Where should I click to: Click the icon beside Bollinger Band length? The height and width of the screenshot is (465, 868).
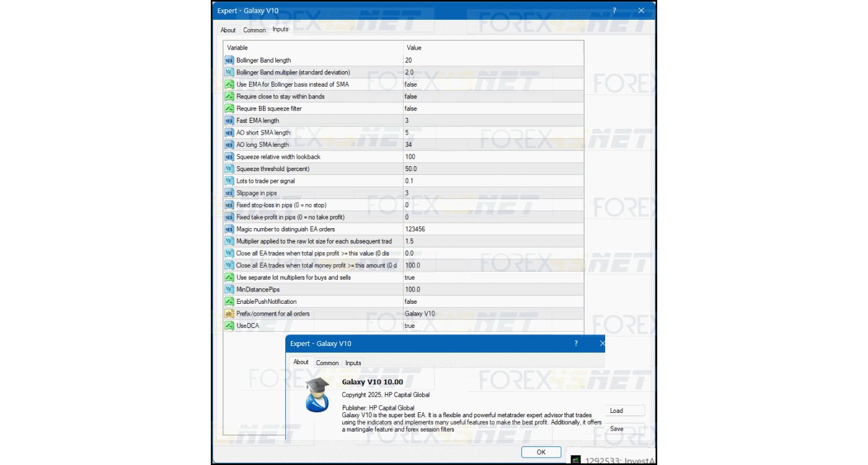coord(229,60)
